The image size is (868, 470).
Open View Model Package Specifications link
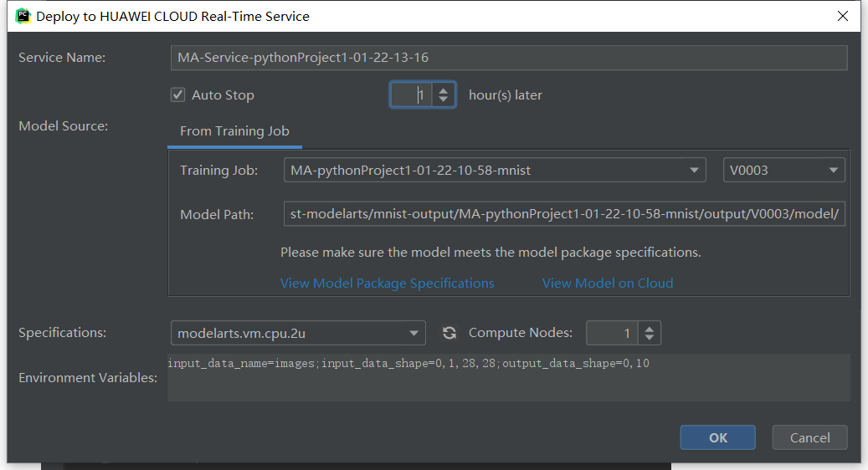tap(387, 284)
